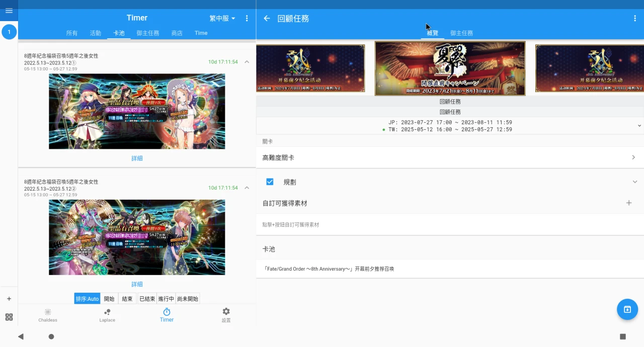Select the 夏祭 campaign banner thumbnail
Viewport: 644px width, 347px height.
point(450,68)
